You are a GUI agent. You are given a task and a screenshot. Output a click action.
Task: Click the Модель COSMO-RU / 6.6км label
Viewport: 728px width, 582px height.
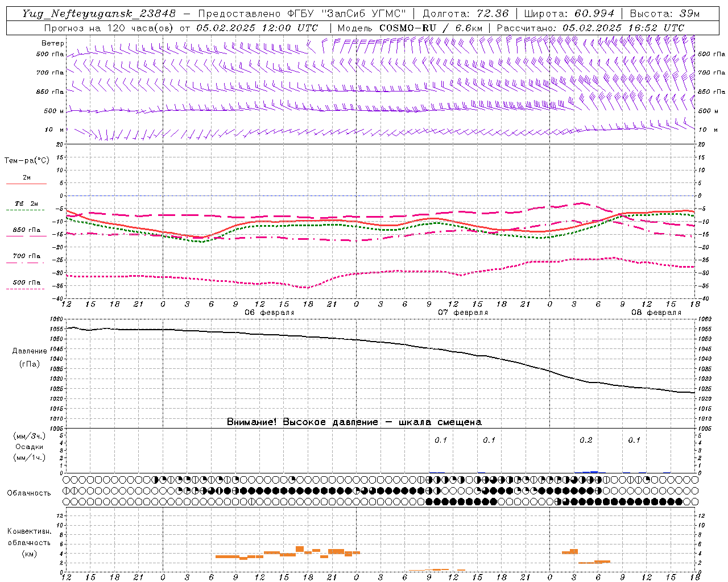(x=409, y=28)
